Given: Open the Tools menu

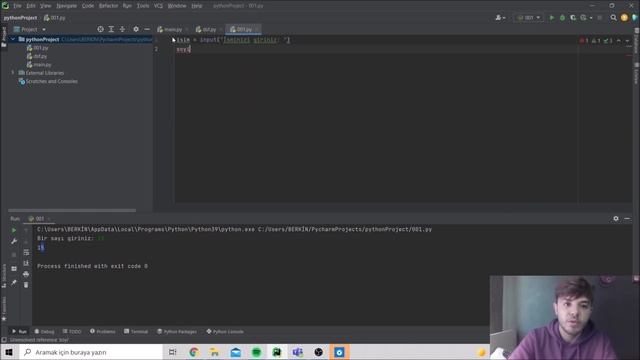Looking at the screenshot, I should 143,6.
